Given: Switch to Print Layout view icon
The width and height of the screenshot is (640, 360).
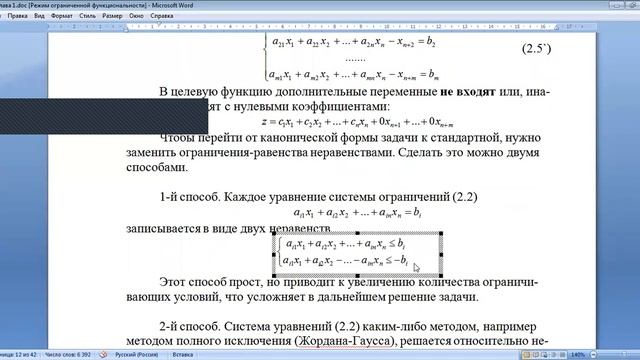Looking at the screenshot, I should point(527,355).
